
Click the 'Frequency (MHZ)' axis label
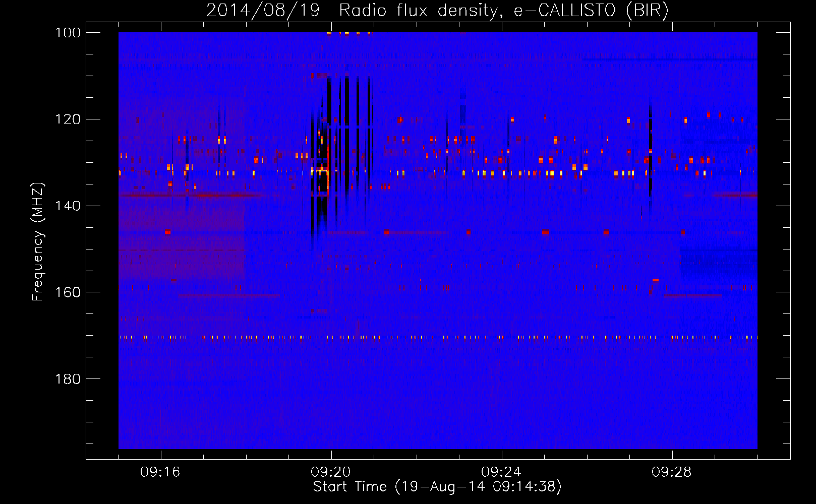(38, 241)
